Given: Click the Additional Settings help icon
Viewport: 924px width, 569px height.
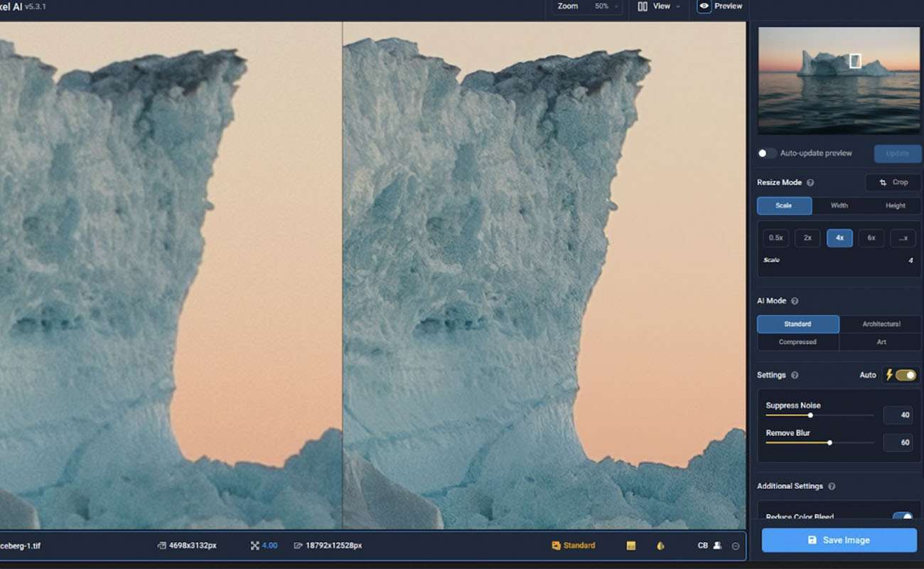Looking at the screenshot, I should (x=832, y=486).
